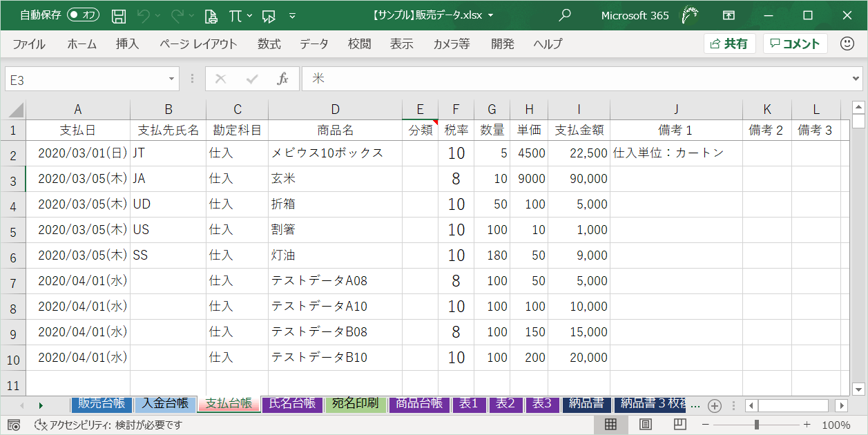Switch to 販売台帳 sheet tab
This screenshot has width=868, height=435.
click(x=101, y=404)
